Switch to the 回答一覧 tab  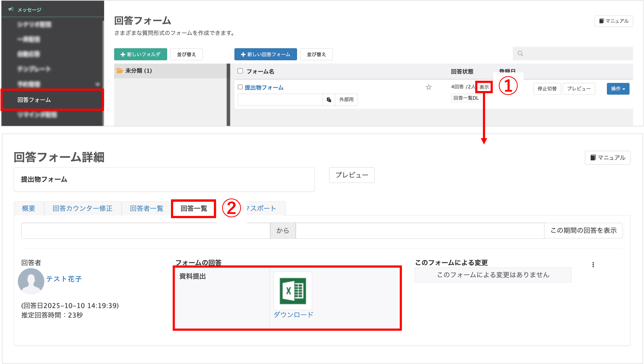click(194, 208)
